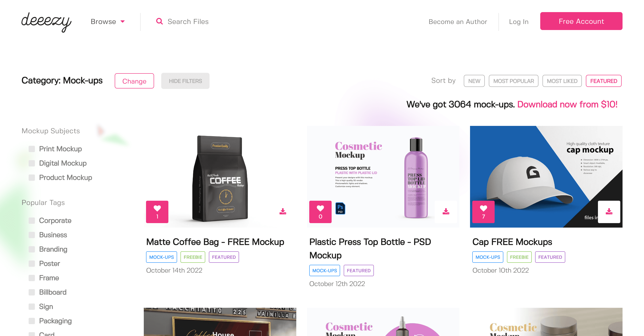Sort by MOST POPULAR
The width and height of the screenshot is (644, 336).
click(513, 81)
